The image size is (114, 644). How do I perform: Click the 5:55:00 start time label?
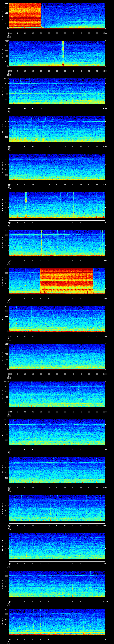[x=9, y=450]
